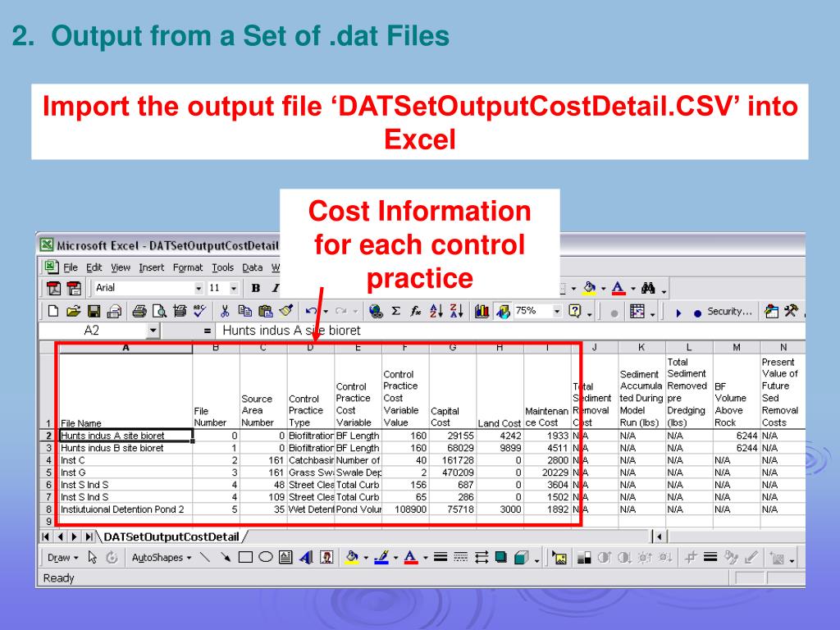Open Print Preview magnifier icon
This screenshot has width=840, height=630.
159,311
